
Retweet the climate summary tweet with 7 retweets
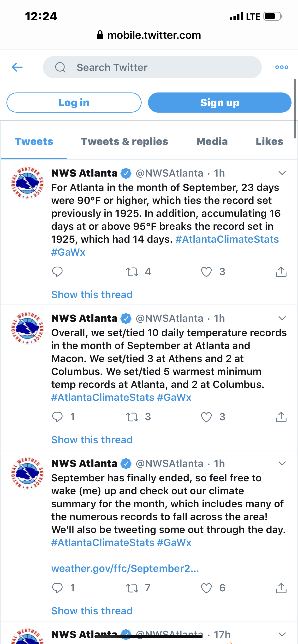[132, 588]
